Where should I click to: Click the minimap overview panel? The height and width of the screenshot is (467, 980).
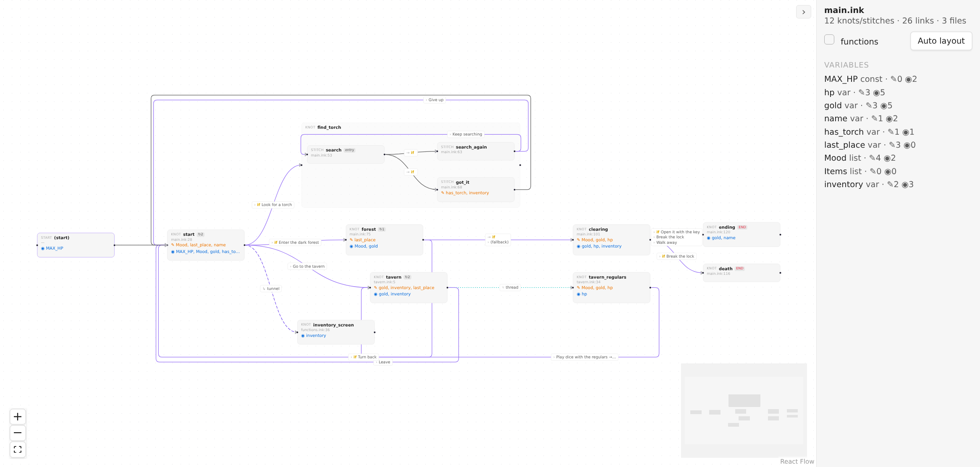tap(744, 410)
